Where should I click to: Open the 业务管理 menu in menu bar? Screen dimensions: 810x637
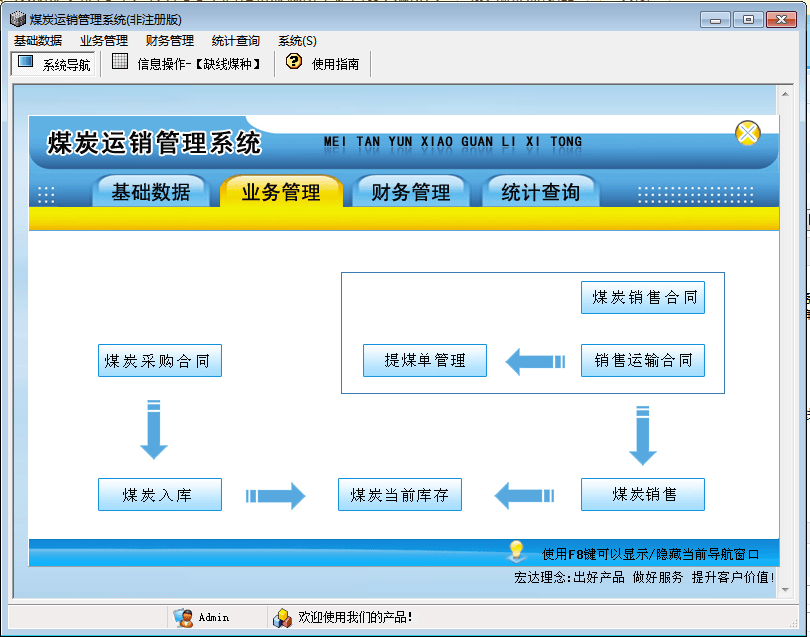pos(104,41)
